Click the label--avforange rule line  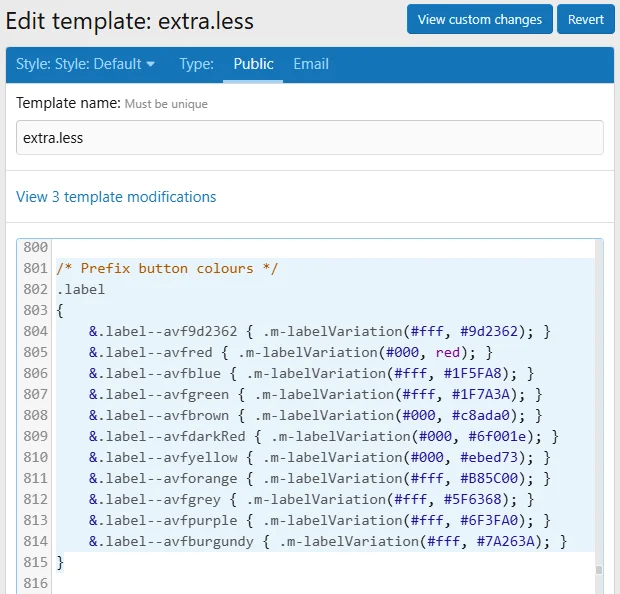click(319, 478)
